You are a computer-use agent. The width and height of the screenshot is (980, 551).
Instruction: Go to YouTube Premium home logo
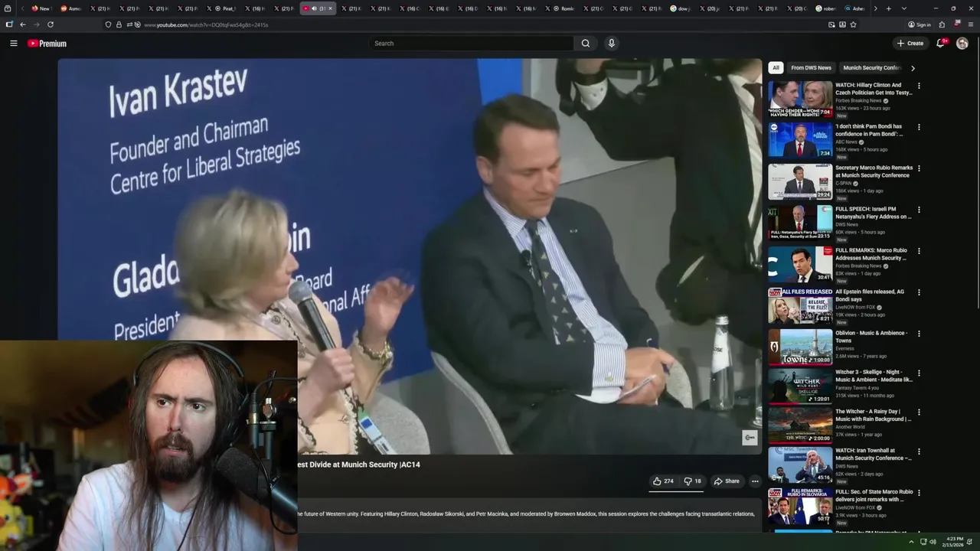tap(47, 44)
